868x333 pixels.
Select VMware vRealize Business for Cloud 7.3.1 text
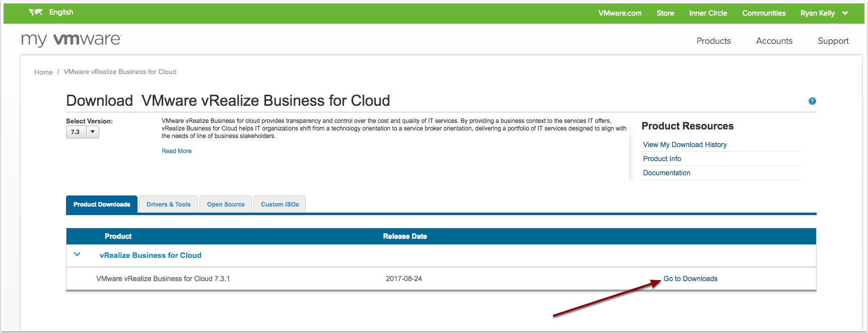(163, 279)
